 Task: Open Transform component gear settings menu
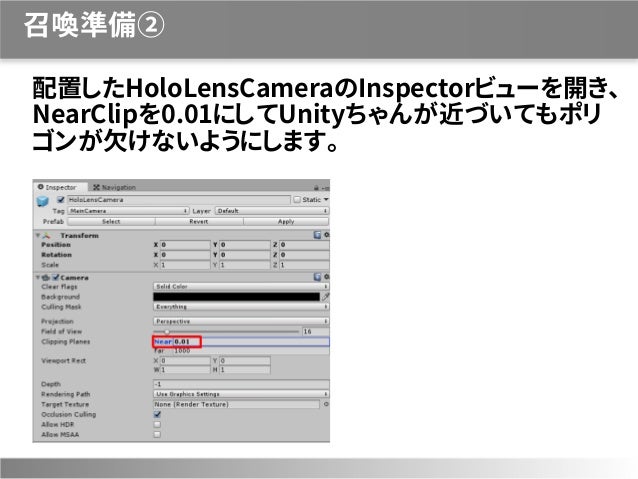pyautogui.click(x=326, y=235)
